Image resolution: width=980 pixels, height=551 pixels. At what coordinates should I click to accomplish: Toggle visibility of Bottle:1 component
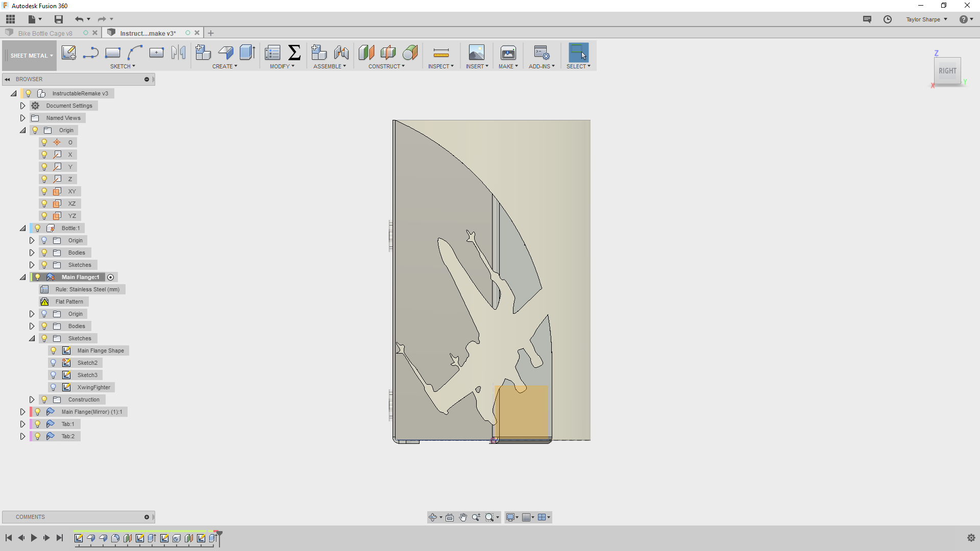click(38, 228)
